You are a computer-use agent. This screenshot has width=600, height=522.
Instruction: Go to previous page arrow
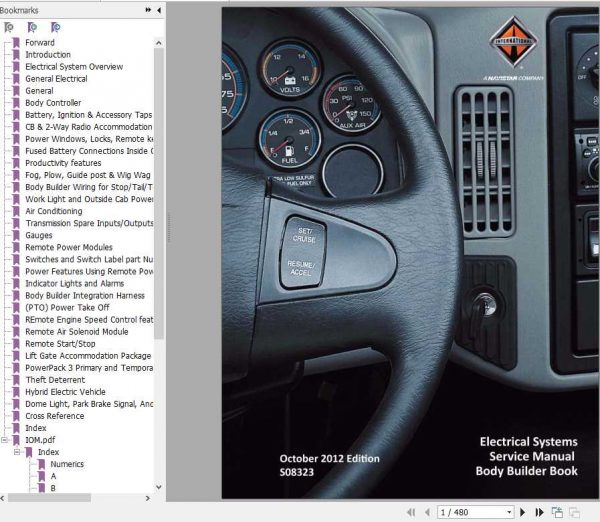pyautogui.click(x=427, y=512)
